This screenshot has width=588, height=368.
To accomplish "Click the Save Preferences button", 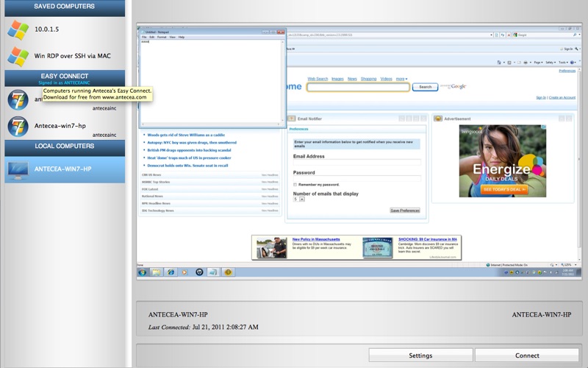I will tap(405, 210).
